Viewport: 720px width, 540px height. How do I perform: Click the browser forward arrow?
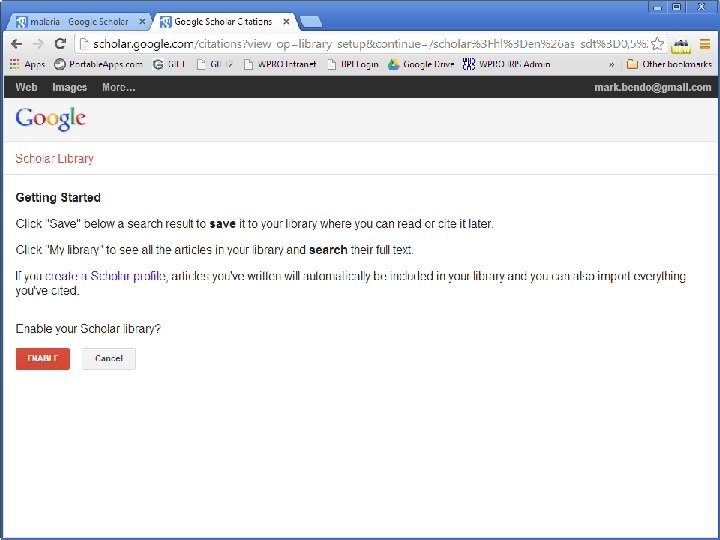click(x=39, y=44)
